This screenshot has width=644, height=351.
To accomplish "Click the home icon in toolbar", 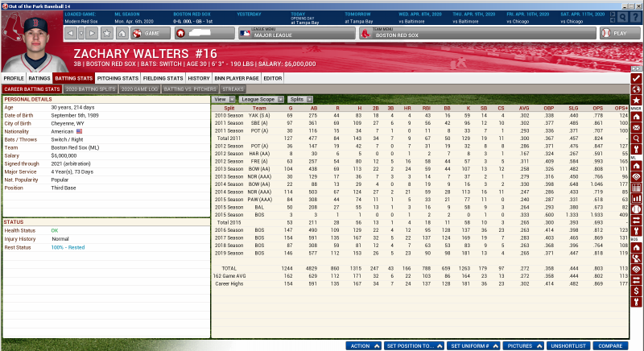I will pos(120,33).
